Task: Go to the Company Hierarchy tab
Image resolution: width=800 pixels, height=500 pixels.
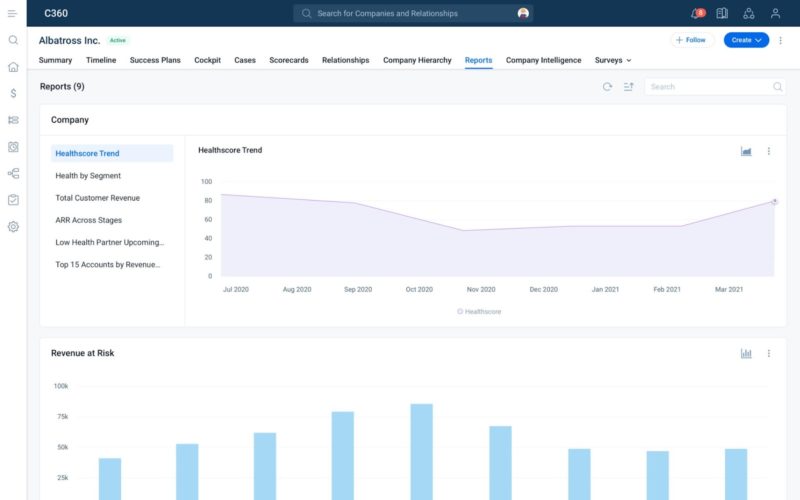Action: click(417, 60)
